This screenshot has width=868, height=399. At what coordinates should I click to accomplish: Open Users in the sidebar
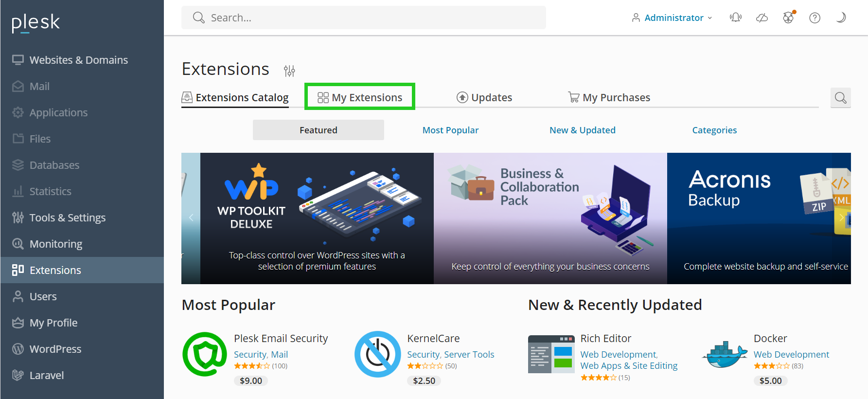pos(82,296)
